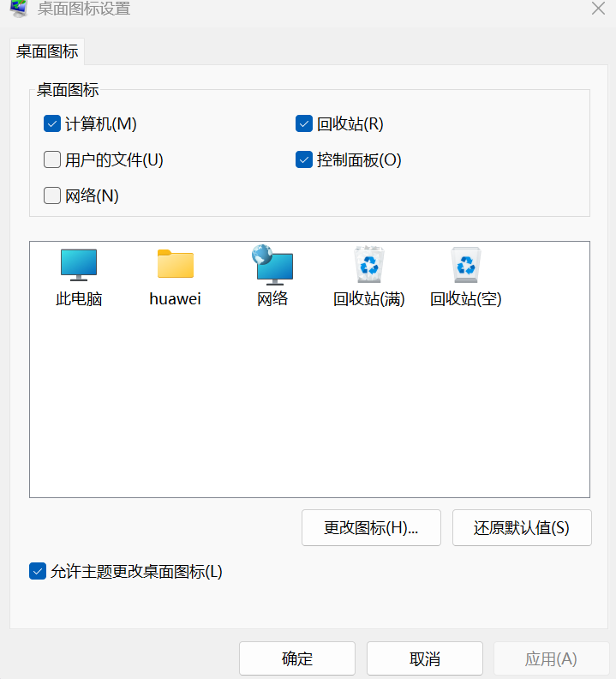Enable the 用户的文件(U) checkbox
Screen dimensions: 616x679
tap(52, 159)
